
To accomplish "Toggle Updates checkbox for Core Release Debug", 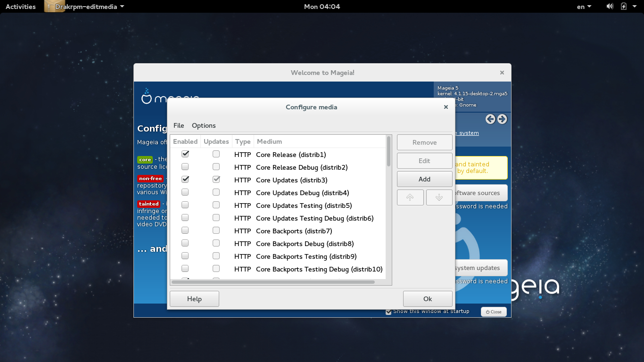I will click(216, 167).
